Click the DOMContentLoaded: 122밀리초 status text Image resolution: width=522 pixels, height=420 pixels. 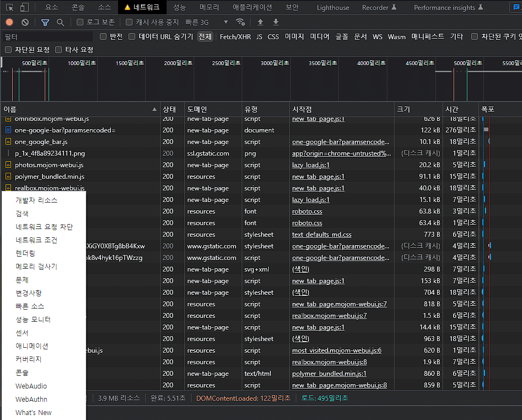[243, 398]
